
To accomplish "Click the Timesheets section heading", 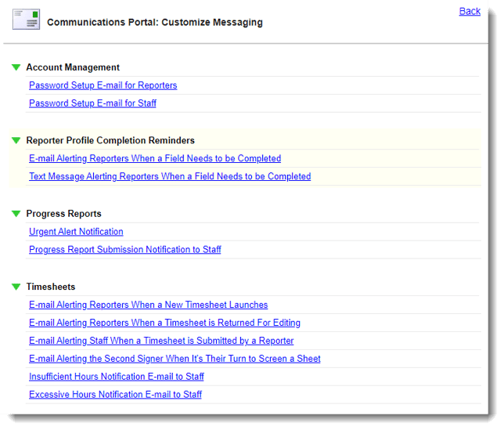I will (x=50, y=287).
